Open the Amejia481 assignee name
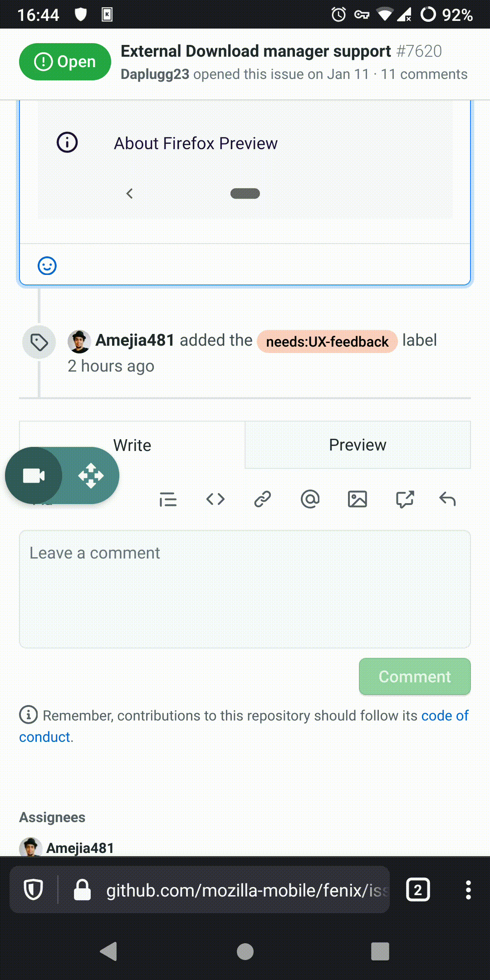Viewport: 490px width, 980px height. (x=80, y=848)
